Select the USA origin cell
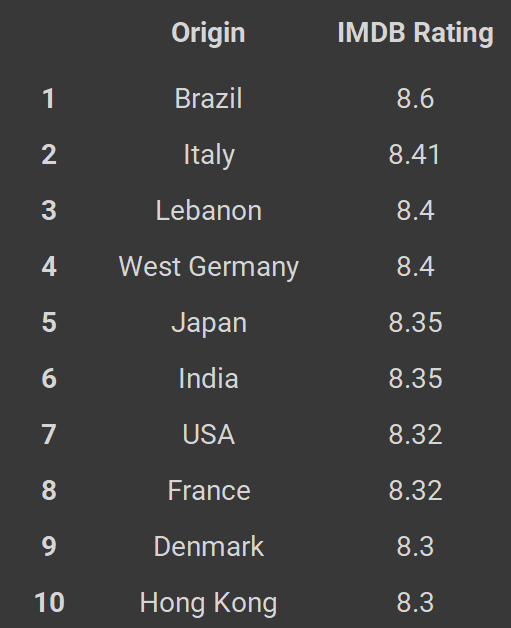 (x=209, y=435)
